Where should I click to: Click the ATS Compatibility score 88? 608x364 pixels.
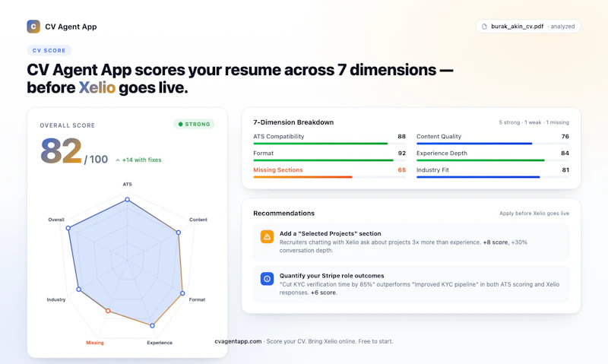[402, 137]
